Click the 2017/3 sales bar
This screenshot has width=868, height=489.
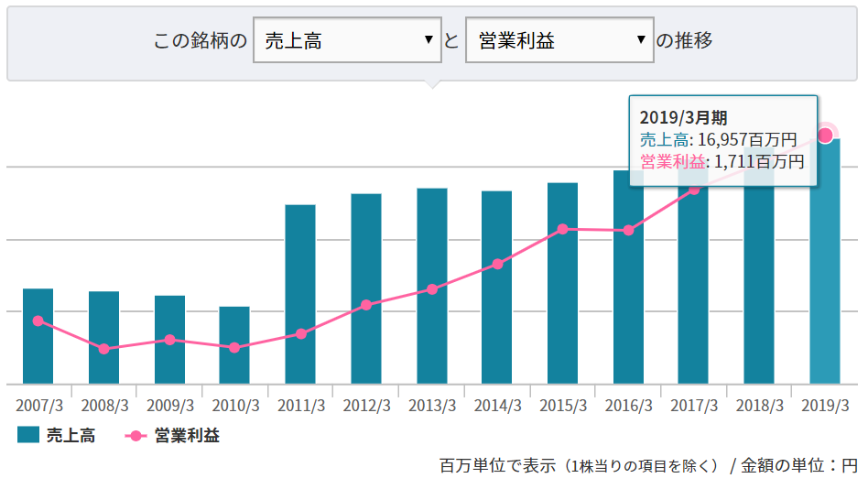tap(693, 293)
